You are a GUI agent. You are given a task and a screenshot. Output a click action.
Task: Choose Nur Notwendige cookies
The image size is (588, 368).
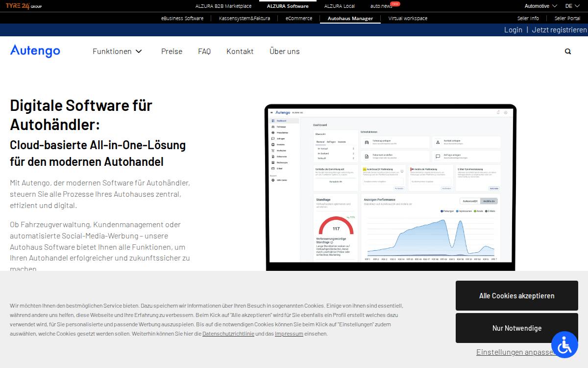click(x=517, y=328)
